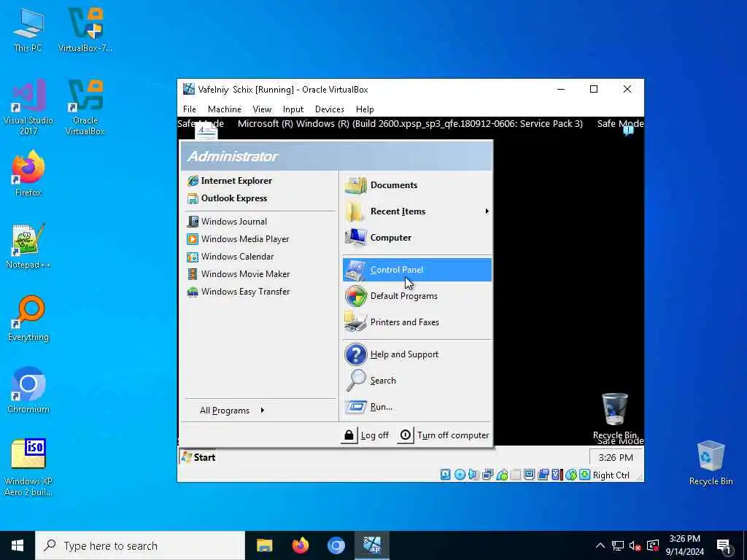Image resolution: width=747 pixels, height=560 pixels.
Task: Open Chromium from the taskbar
Action: coord(336,545)
